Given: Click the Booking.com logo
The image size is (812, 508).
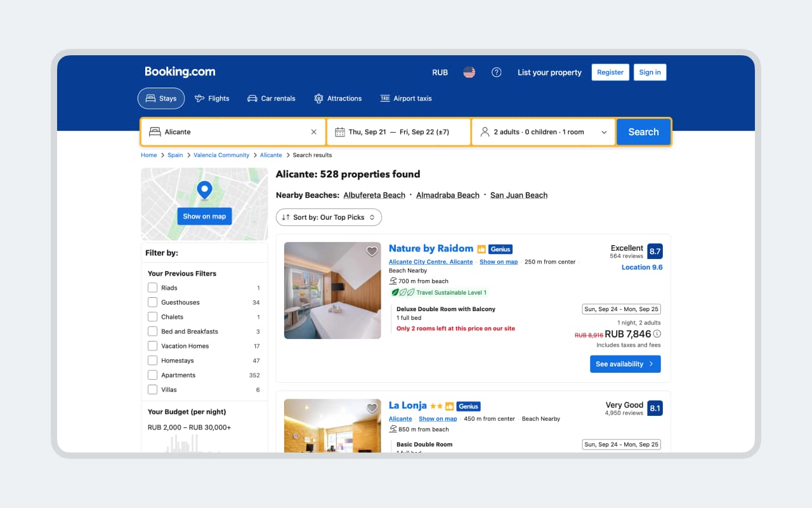Looking at the screenshot, I should (x=180, y=72).
